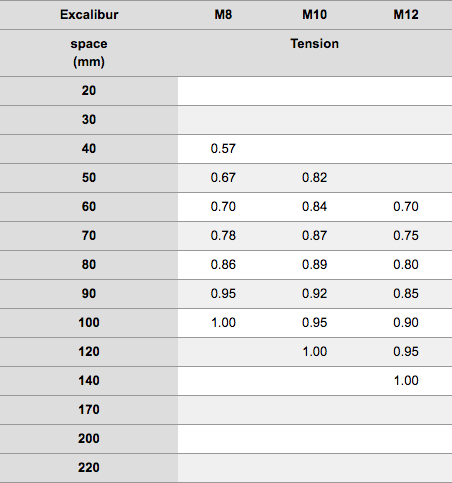The image size is (452, 483).
Task: Click the Excalibur column header
Action: (89, 15)
